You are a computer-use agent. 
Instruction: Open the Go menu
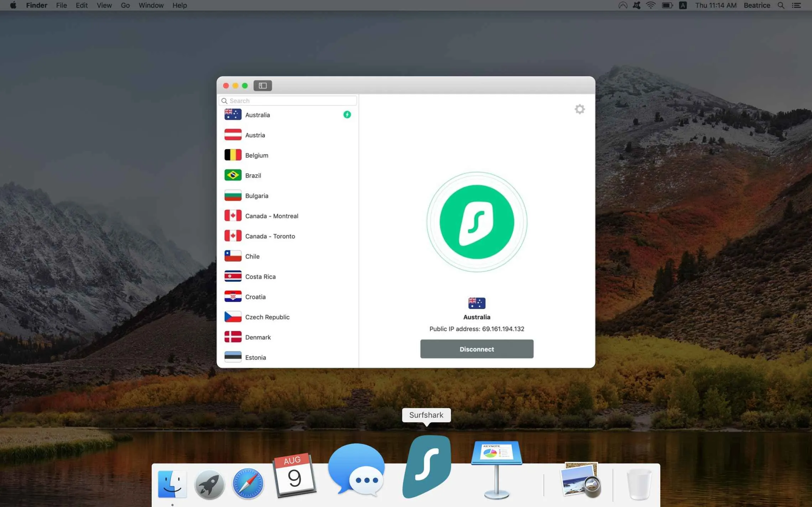[125, 5]
